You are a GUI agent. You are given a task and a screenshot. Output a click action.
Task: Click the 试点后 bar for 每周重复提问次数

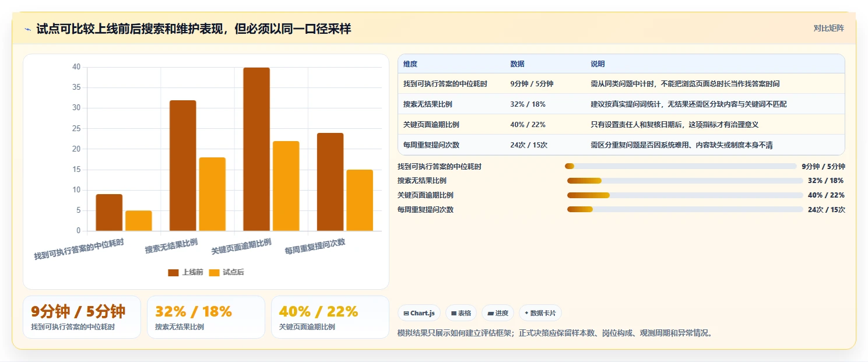[x=360, y=201]
